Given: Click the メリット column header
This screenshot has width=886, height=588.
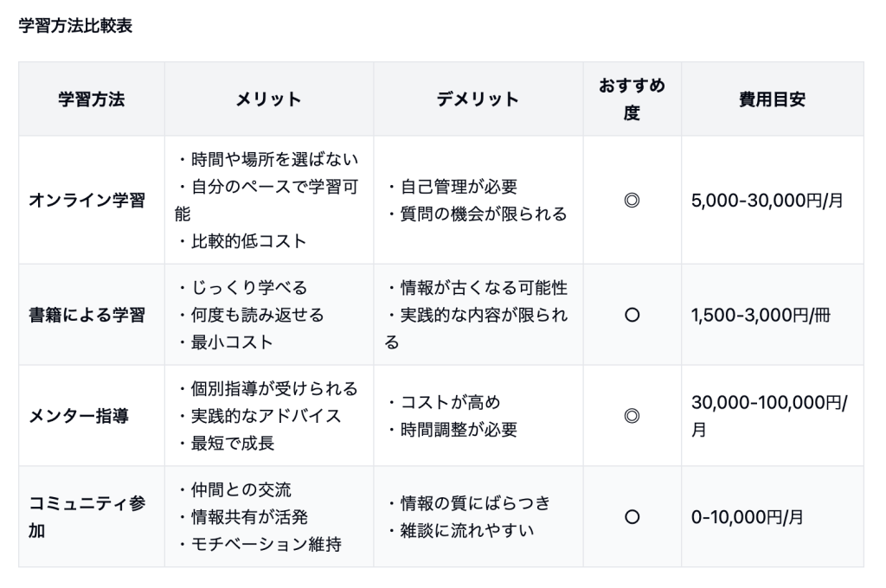Looking at the screenshot, I should [x=269, y=99].
